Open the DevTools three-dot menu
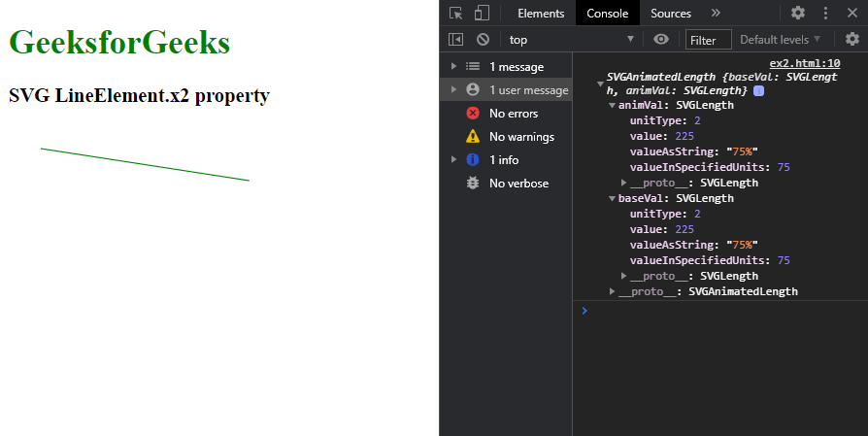The image size is (868, 436). (825, 13)
